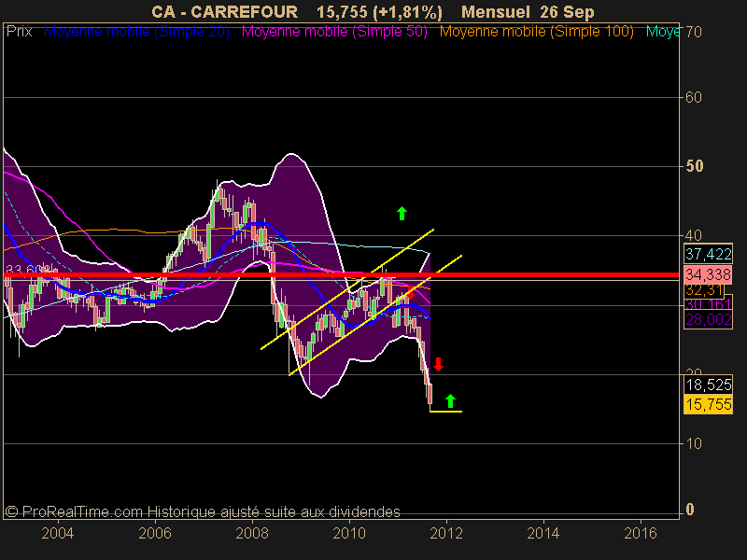Click the 60 value on the price axis

(x=694, y=97)
